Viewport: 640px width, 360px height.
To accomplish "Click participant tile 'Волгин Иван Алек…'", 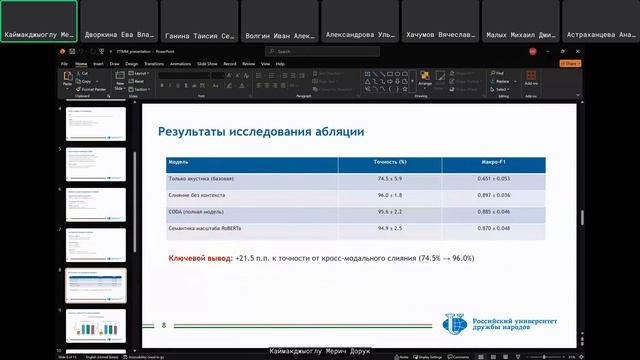I will [x=280, y=21].
